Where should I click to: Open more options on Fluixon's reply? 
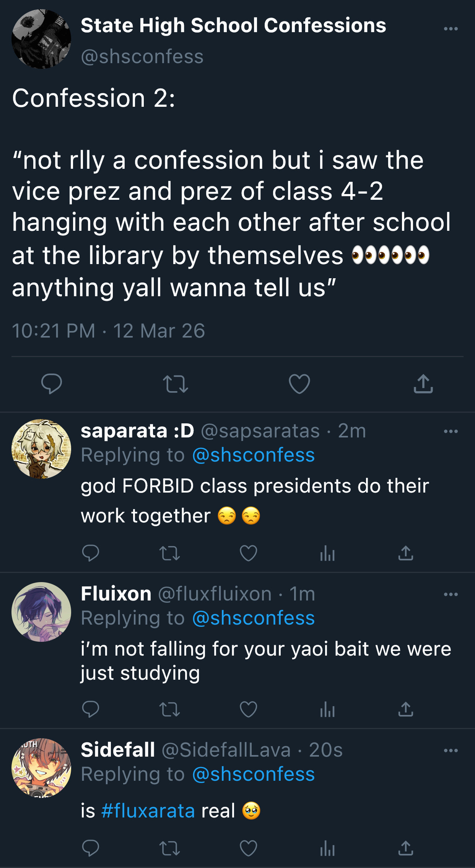pyautogui.click(x=451, y=594)
